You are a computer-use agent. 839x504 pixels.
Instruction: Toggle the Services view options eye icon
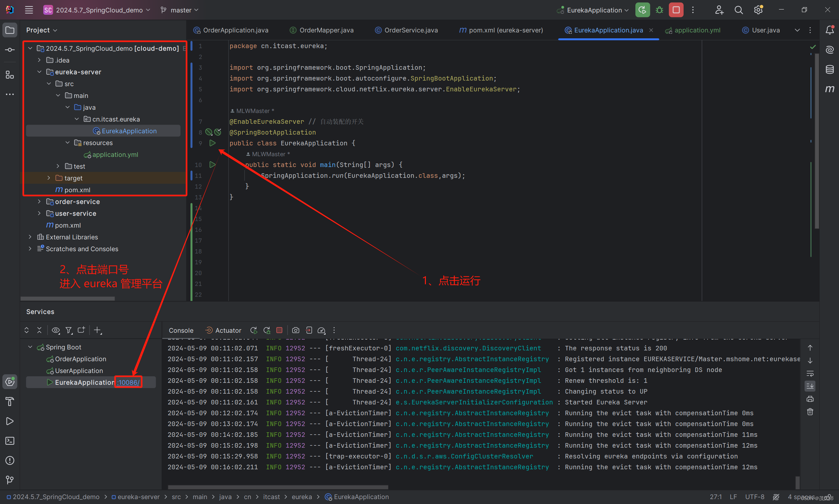click(x=56, y=330)
